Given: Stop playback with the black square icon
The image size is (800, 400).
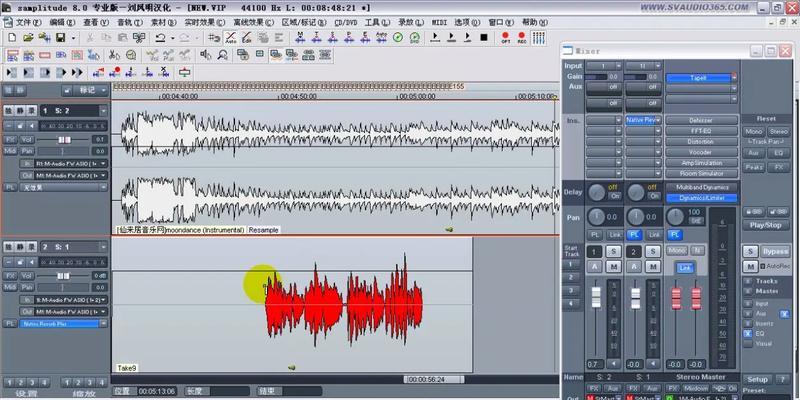Looking at the screenshot, I should click(484, 38).
